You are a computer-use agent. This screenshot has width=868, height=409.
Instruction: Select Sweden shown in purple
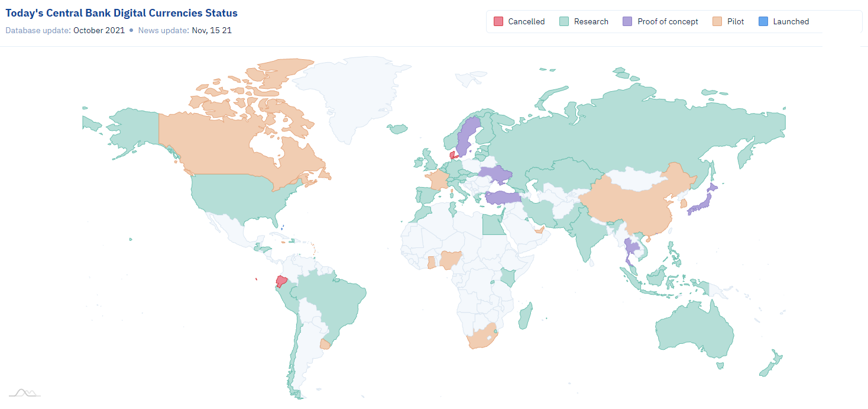(468, 136)
